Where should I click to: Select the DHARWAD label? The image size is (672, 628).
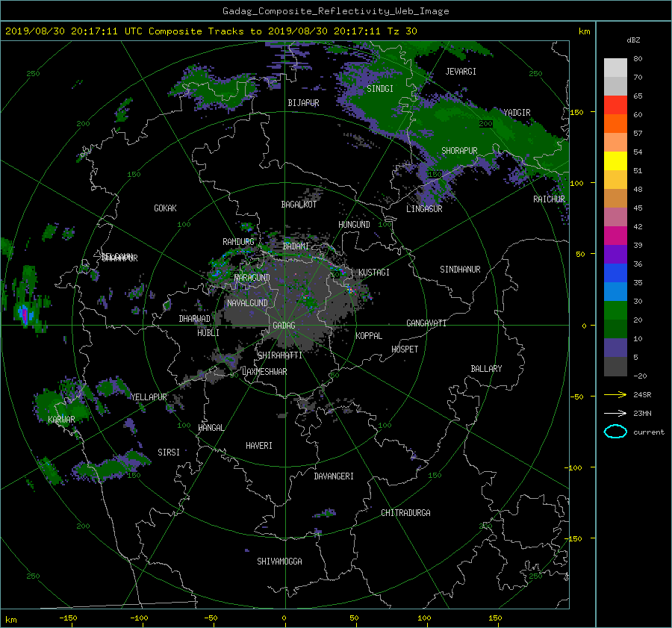click(194, 319)
